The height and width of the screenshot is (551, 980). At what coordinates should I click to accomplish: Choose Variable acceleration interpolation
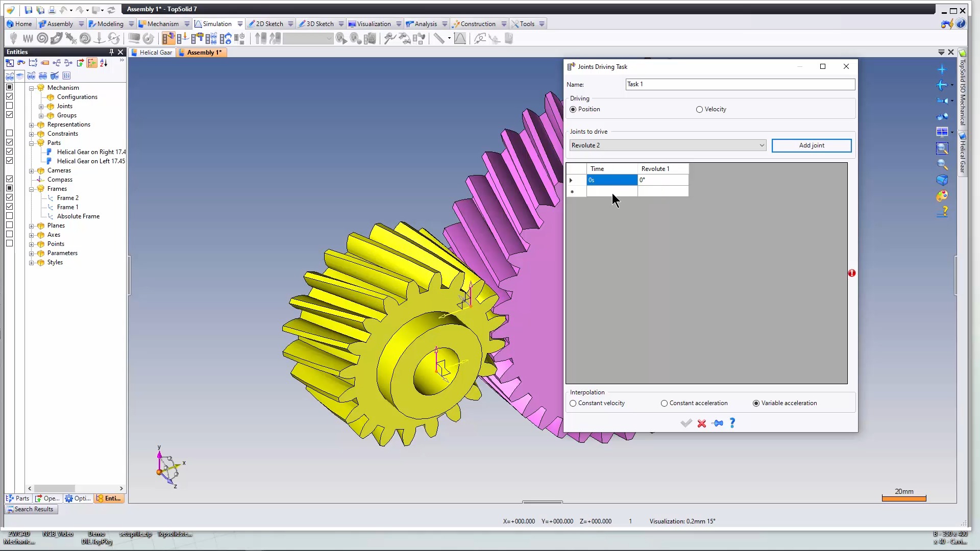785,403
